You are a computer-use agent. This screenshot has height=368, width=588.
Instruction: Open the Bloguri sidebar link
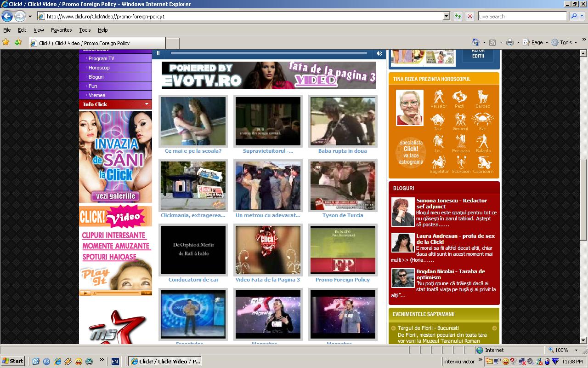[x=96, y=77]
